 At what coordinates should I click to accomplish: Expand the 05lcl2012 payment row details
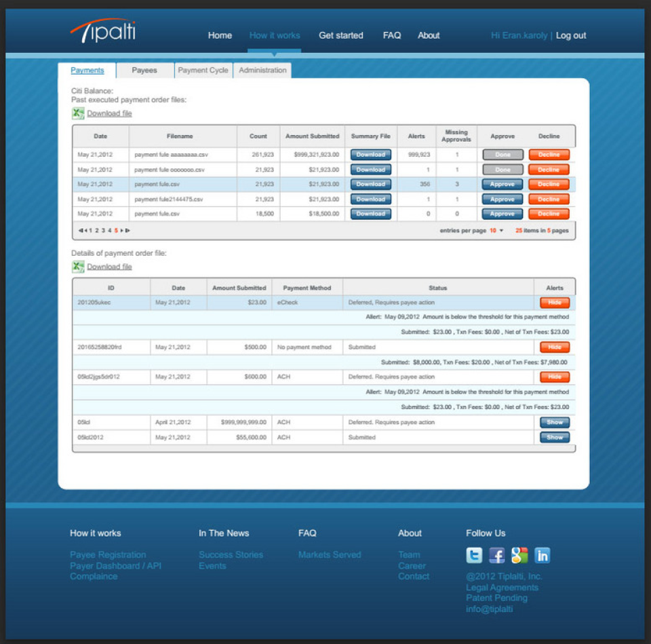tap(554, 437)
